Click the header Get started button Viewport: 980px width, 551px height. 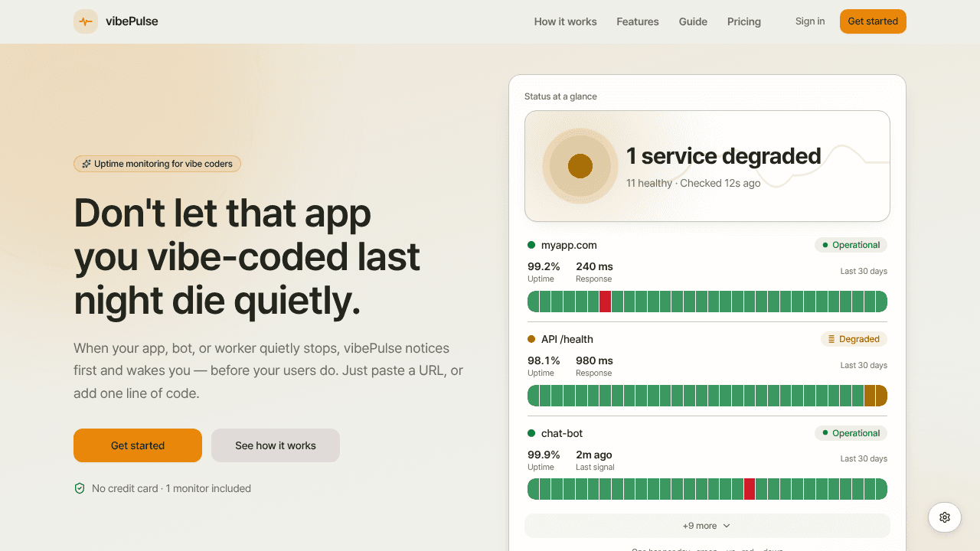[873, 21]
